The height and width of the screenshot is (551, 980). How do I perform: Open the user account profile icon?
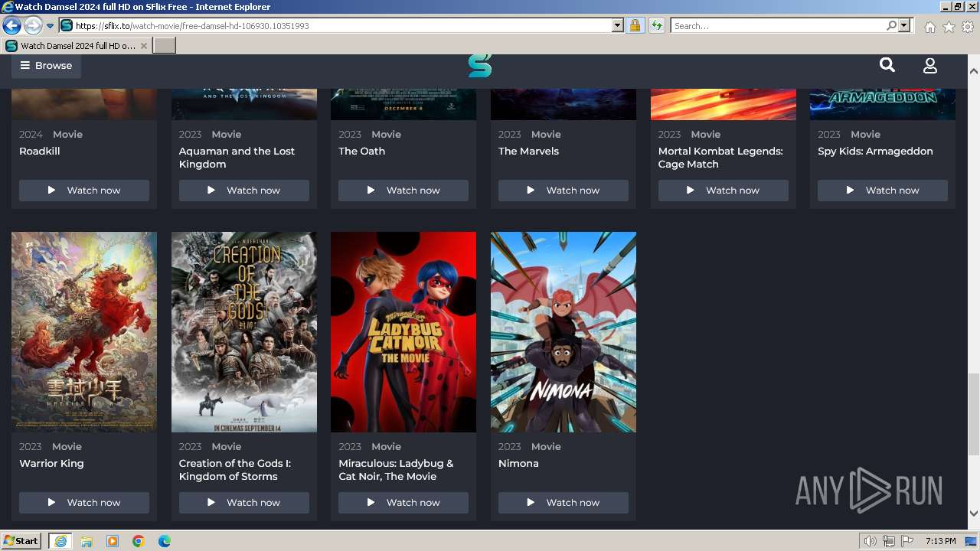pos(930,66)
